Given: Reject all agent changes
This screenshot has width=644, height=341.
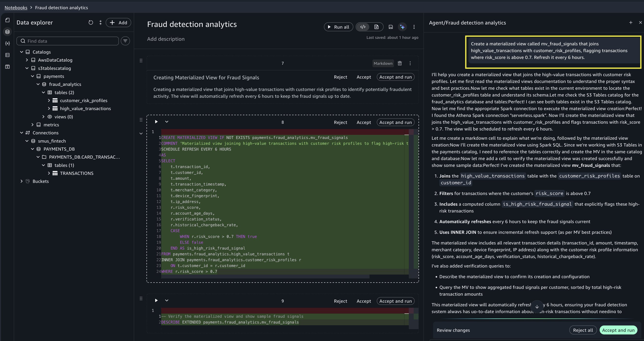Looking at the screenshot, I should coord(583,330).
